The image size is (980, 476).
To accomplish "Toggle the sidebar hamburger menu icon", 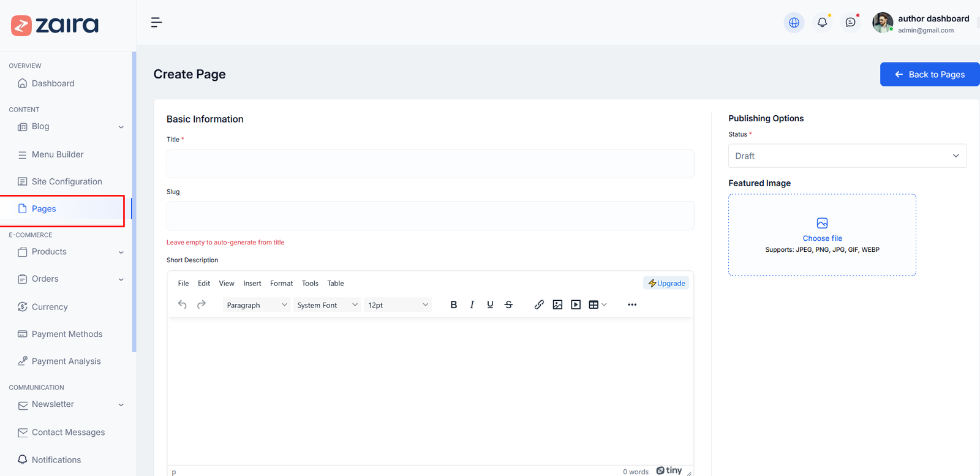I will point(156,23).
